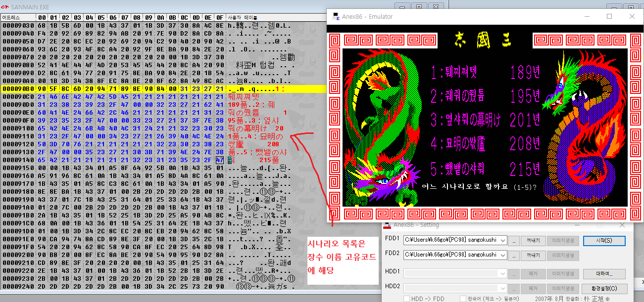Close the Anex86 Emulator window

(x=632, y=16)
